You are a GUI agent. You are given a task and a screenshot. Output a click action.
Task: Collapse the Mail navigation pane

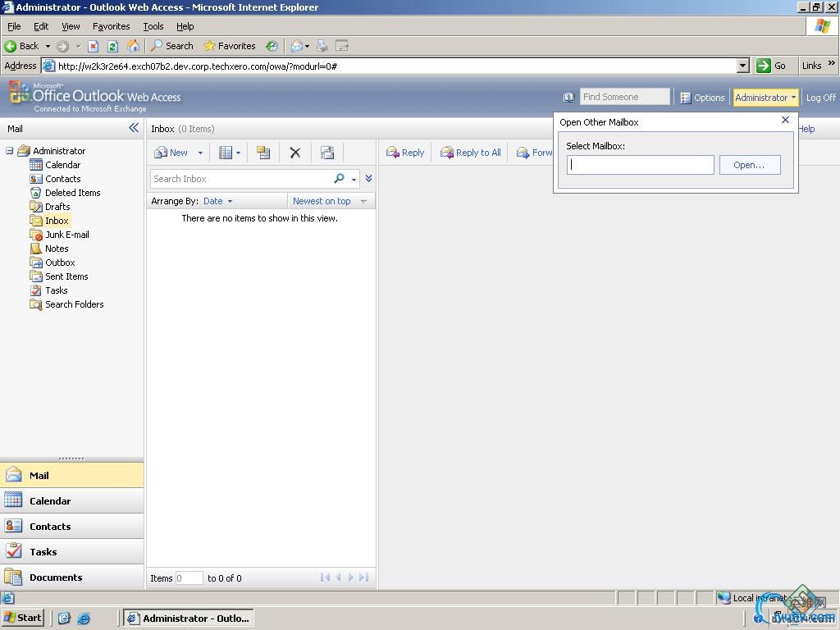tap(134, 128)
